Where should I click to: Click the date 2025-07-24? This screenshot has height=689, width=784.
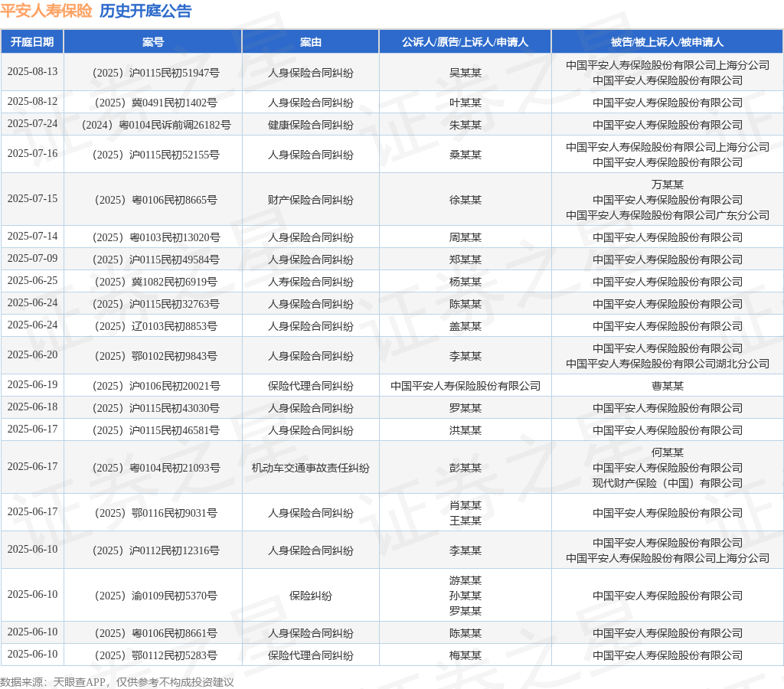(x=32, y=123)
